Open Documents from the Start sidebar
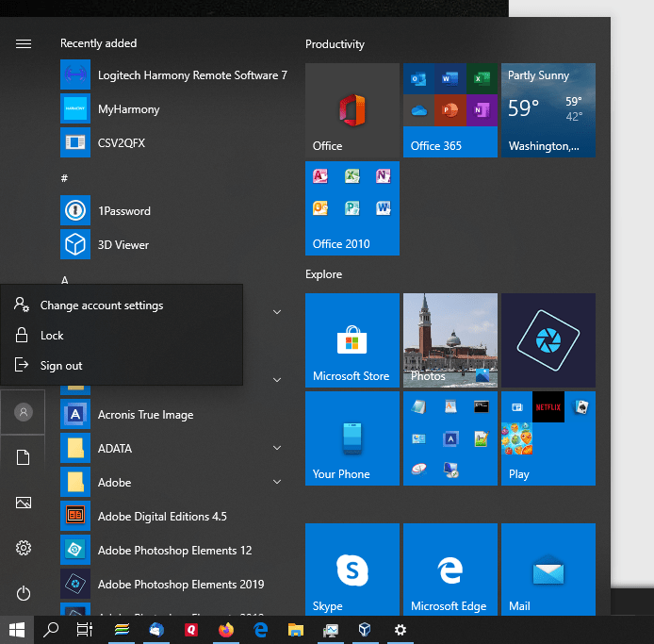 point(23,457)
